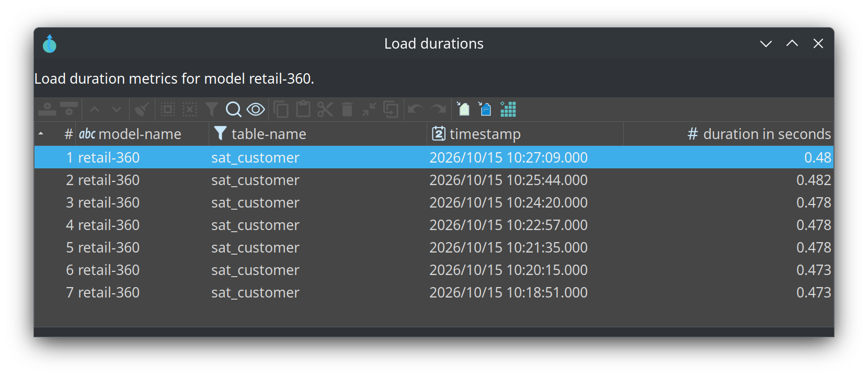868x377 pixels.
Task: Click the undo arrow icon
Action: tap(415, 109)
